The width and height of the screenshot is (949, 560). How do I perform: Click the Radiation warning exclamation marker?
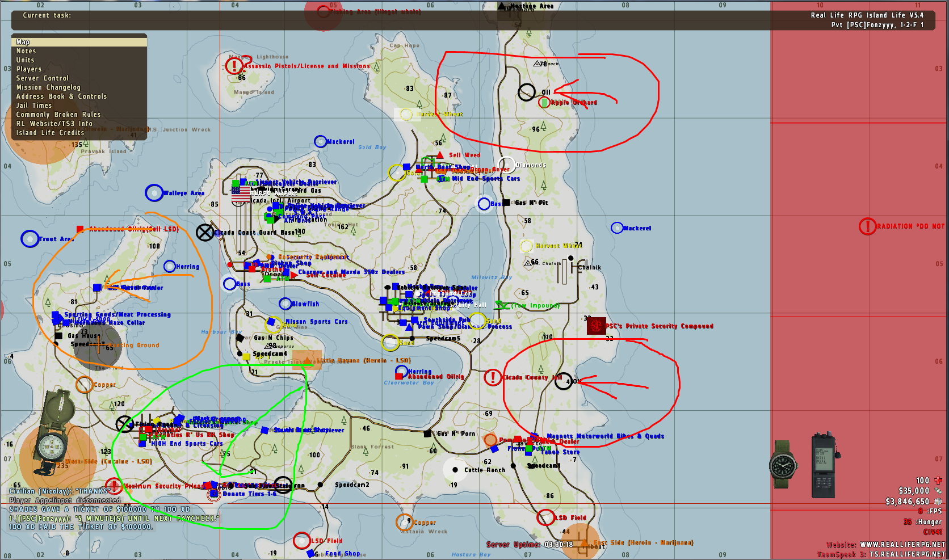pyautogui.click(x=867, y=226)
